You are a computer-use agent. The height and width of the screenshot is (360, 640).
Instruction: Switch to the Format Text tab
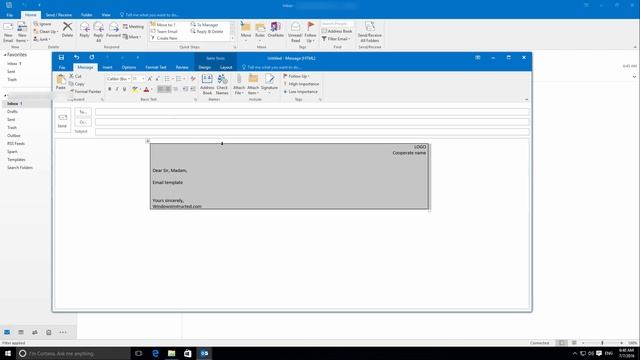(x=156, y=67)
